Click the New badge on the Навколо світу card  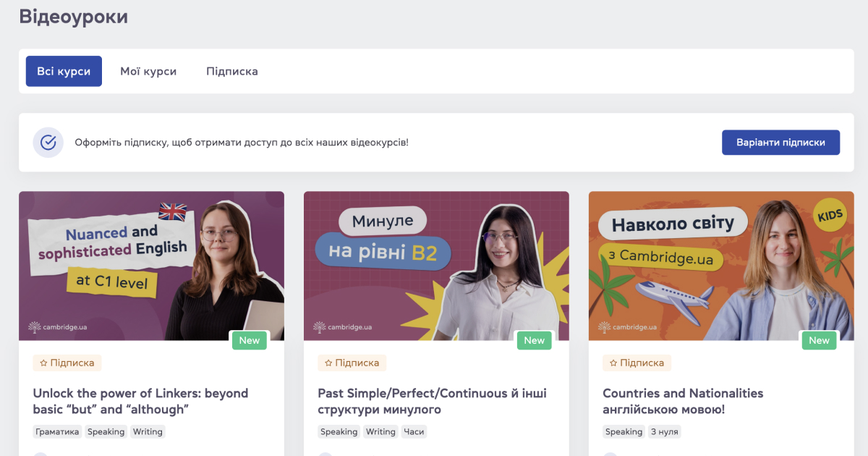[819, 340]
